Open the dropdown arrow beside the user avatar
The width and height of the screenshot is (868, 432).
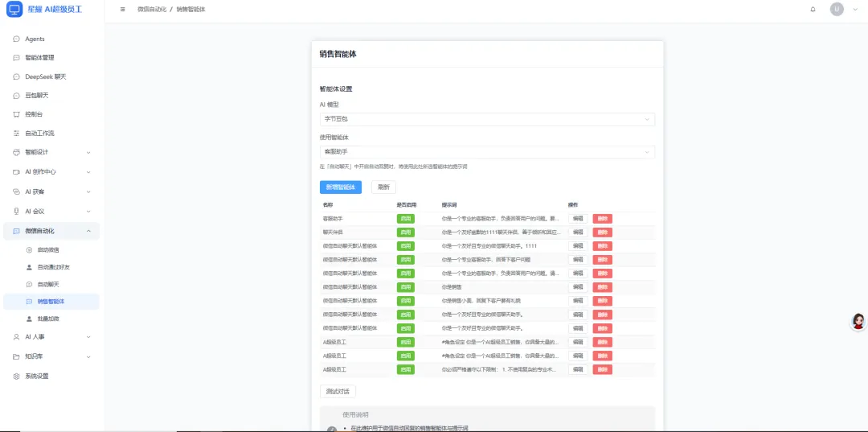click(x=855, y=10)
